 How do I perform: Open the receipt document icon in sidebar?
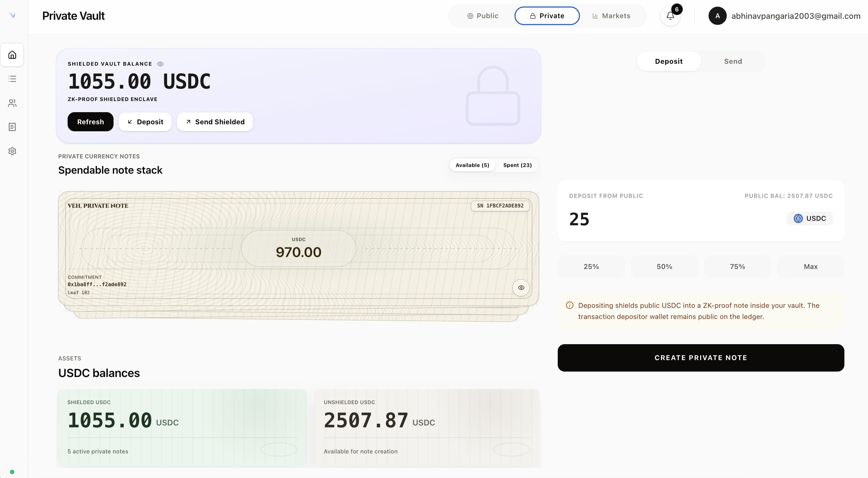click(12, 127)
